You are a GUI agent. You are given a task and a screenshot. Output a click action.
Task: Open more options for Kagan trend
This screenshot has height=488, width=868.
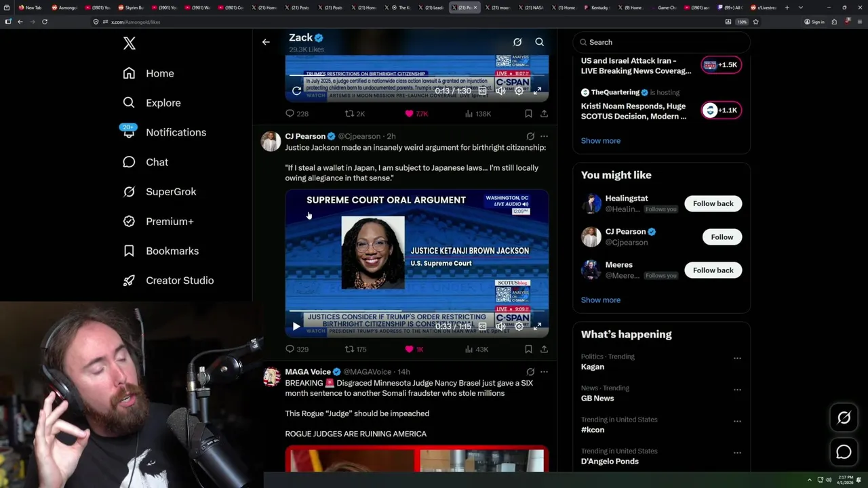pyautogui.click(x=737, y=358)
